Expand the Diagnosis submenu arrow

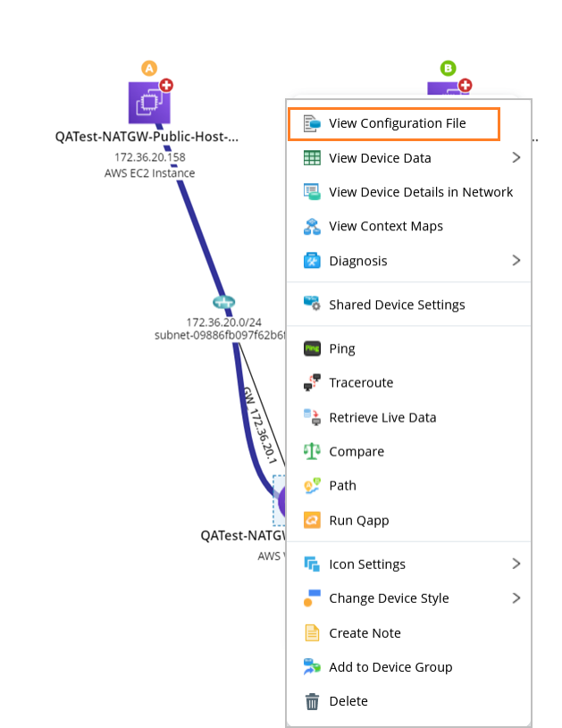(x=516, y=261)
